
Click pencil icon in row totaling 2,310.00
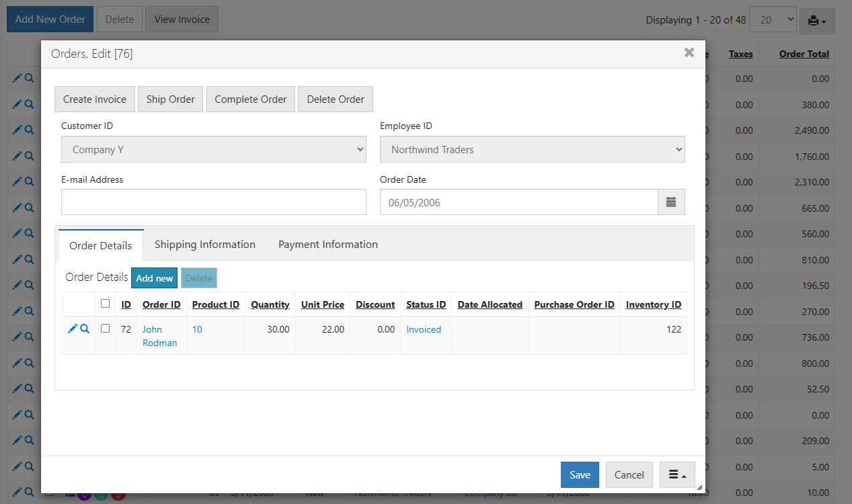click(x=17, y=182)
